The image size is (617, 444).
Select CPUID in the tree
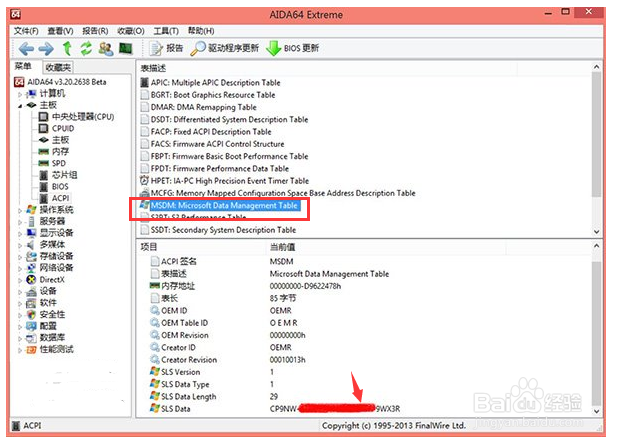pos(56,128)
